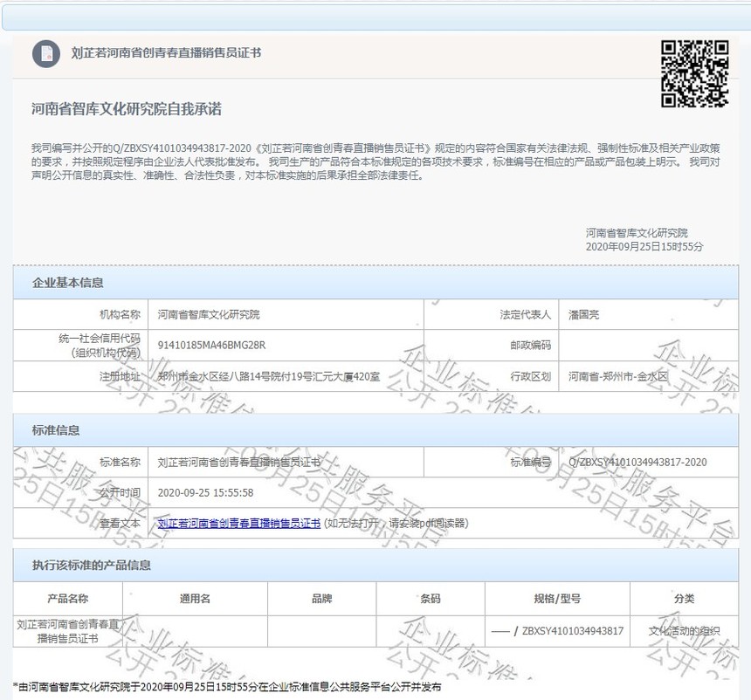Click the document icon beside the certificate title
751x700 pixels.
pyautogui.click(x=46, y=53)
